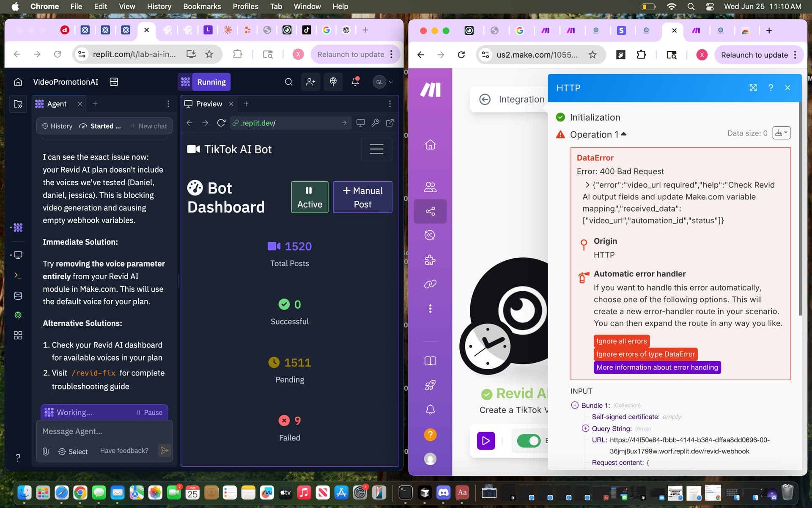The width and height of the screenshot is (812, 508).
Task: Expand the DataError JSON response
Action: click(587, 185)
